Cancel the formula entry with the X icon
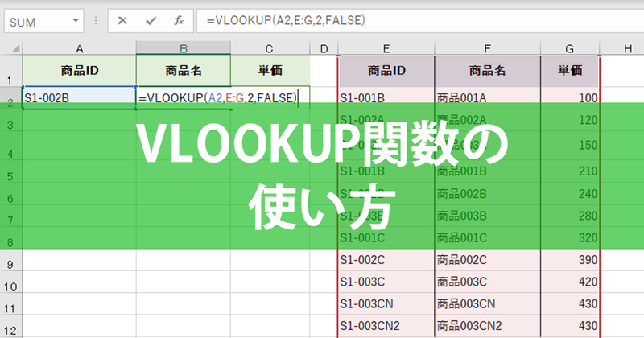 tap(122, 21)
